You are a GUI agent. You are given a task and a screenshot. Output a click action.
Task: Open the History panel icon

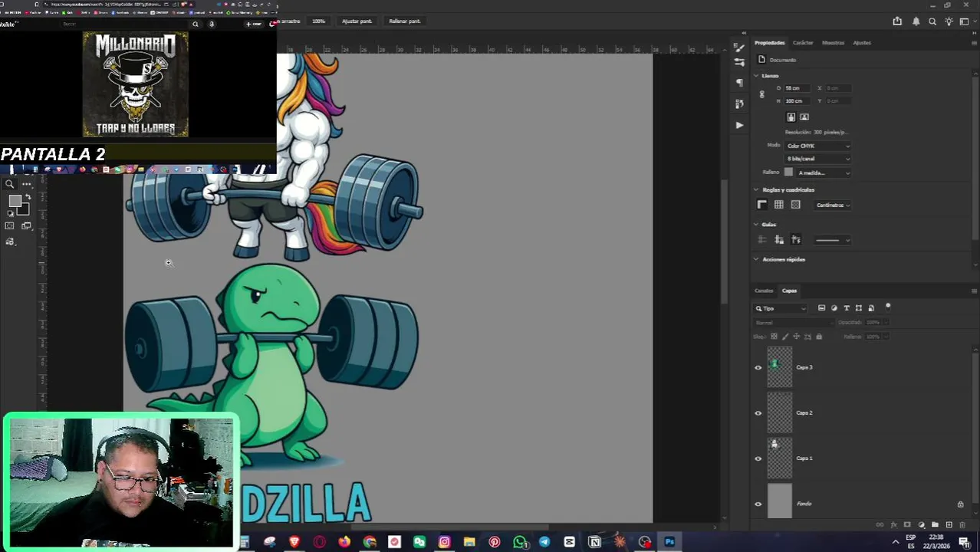click(739, 103)
